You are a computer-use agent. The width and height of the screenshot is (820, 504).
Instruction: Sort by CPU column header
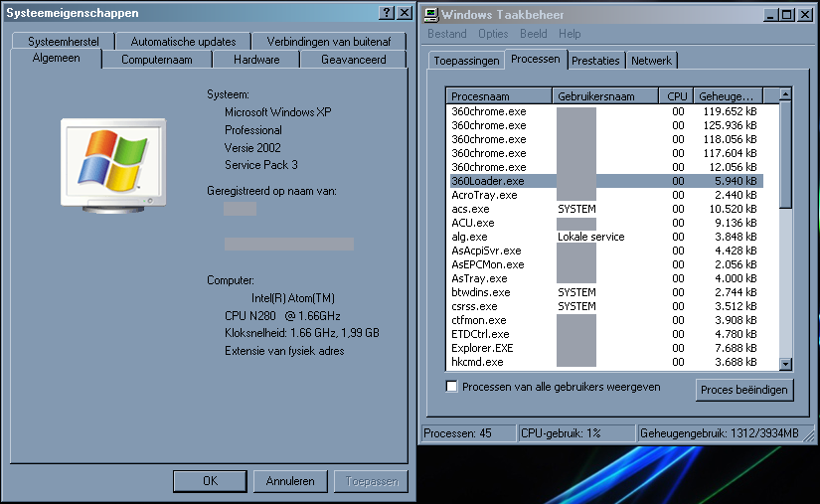click(676, 96)
